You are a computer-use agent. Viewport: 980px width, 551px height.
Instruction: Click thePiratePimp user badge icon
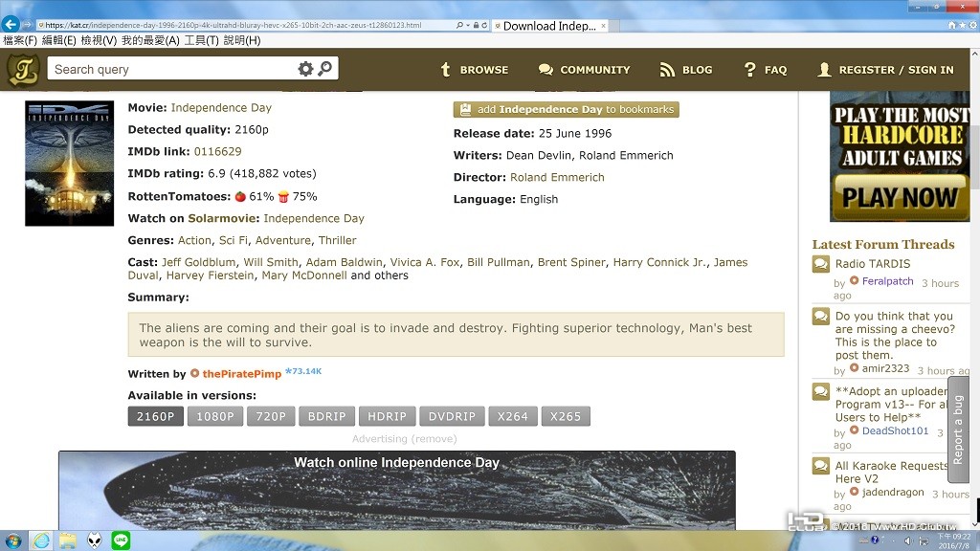coord(194,374)
